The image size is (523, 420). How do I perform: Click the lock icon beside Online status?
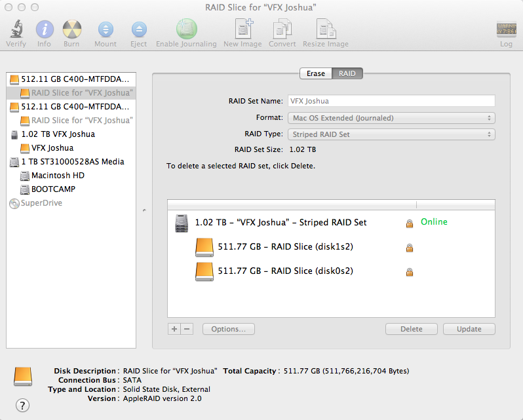coord(409,223)
